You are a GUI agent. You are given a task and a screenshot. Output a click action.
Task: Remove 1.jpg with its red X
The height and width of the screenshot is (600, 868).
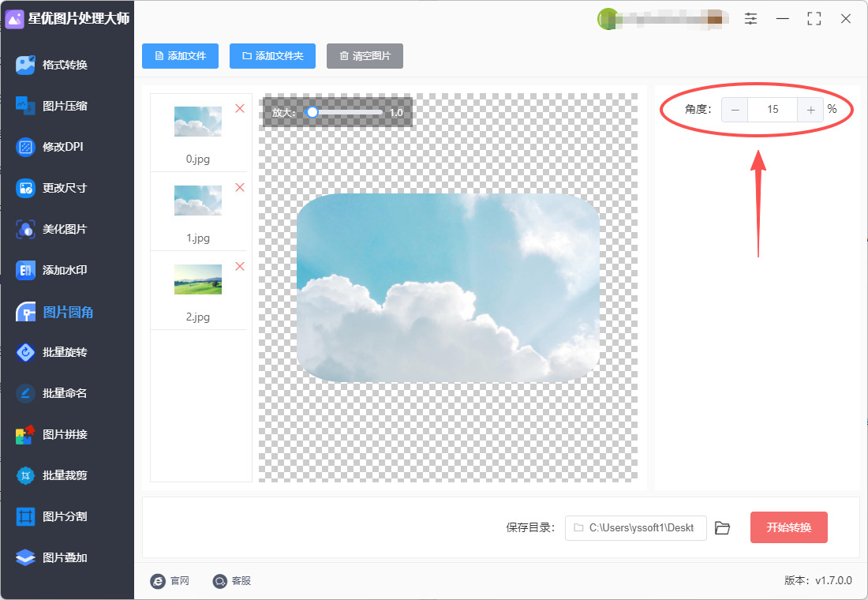click(x=240, y=187)
